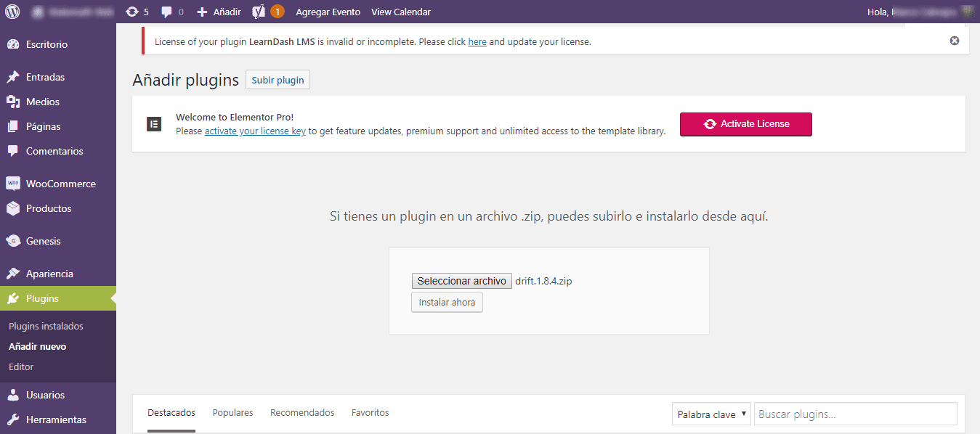Open the comments bubble icon in toolbar
This screenshot has height=434, width=980.
[172, 12]
